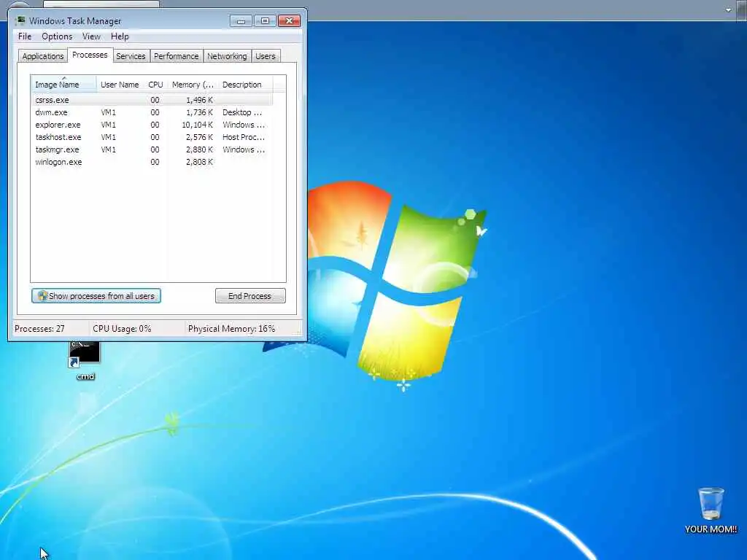Select the winlogon.exe process row
Viewport: 747px width, 560px height.
pyautogui.click(x=152, y=162)
